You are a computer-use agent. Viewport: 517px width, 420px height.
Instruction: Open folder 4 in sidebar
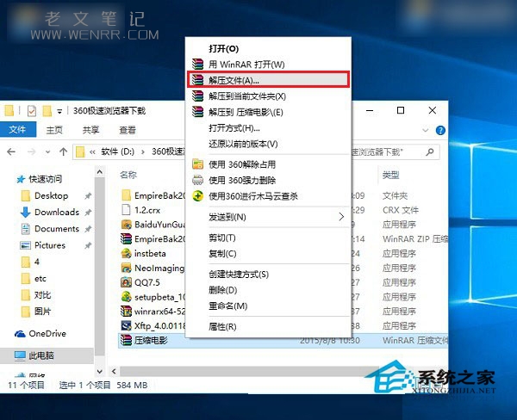[x=37, y=262]
